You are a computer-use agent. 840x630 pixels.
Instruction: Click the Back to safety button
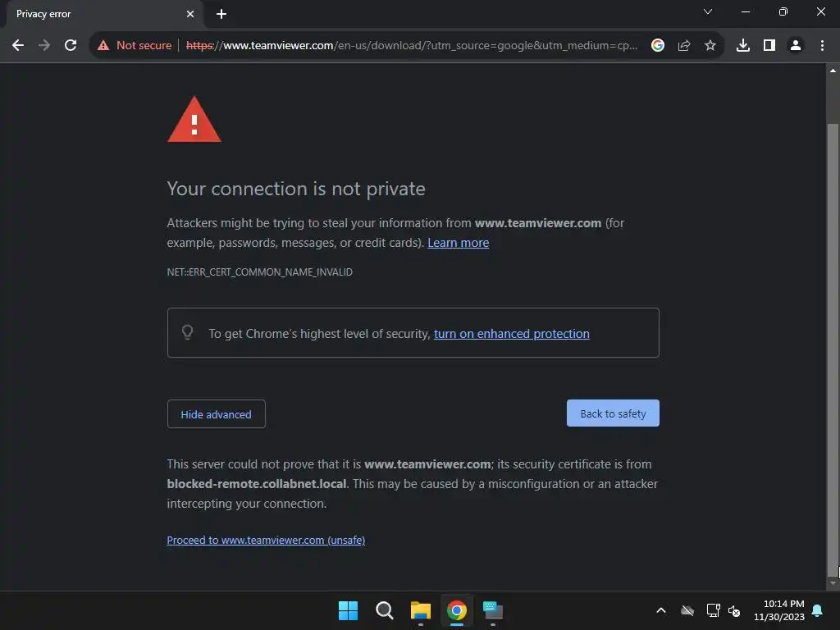613,413
